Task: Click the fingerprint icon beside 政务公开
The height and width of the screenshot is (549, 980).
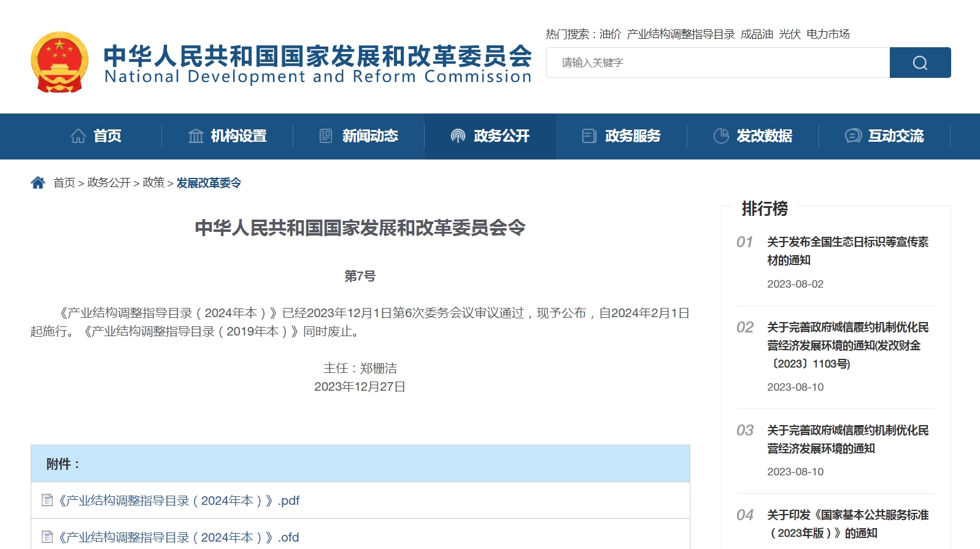Action: [458, 136]
